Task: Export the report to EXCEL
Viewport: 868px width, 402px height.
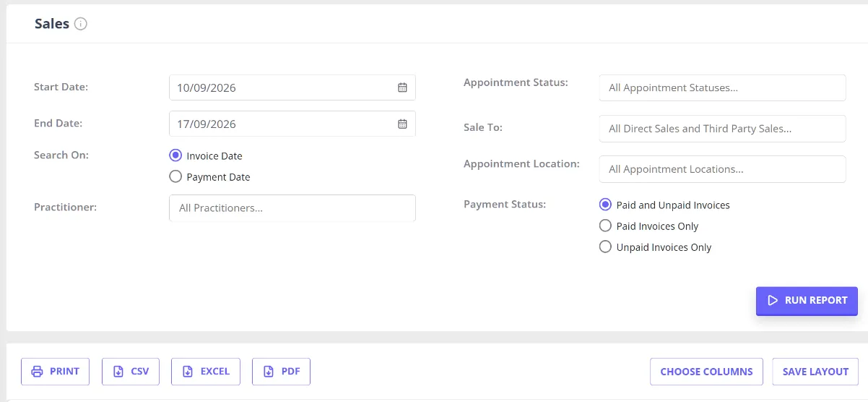Action: pyautogui.click(x=206, y=371)
